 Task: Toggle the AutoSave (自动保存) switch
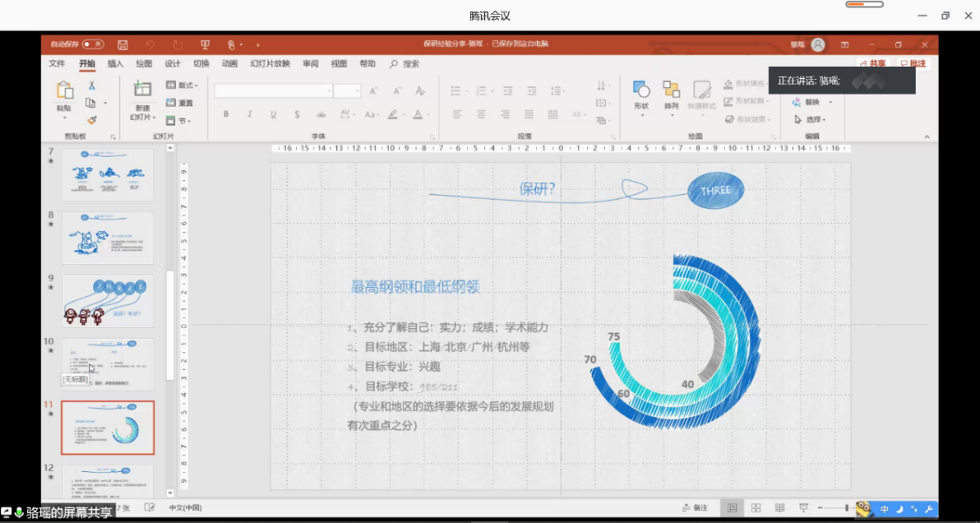click(92, 44)
